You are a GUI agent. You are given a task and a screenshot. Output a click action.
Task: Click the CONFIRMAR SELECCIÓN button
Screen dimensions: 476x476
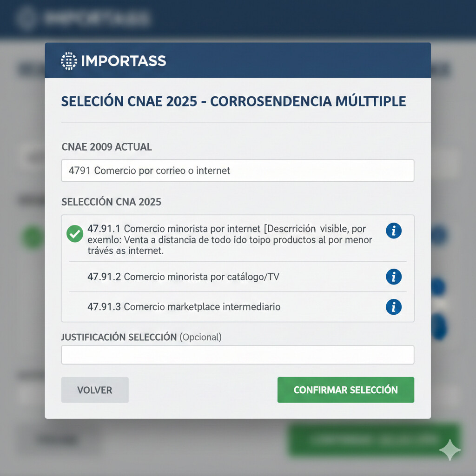coord(345,390)
